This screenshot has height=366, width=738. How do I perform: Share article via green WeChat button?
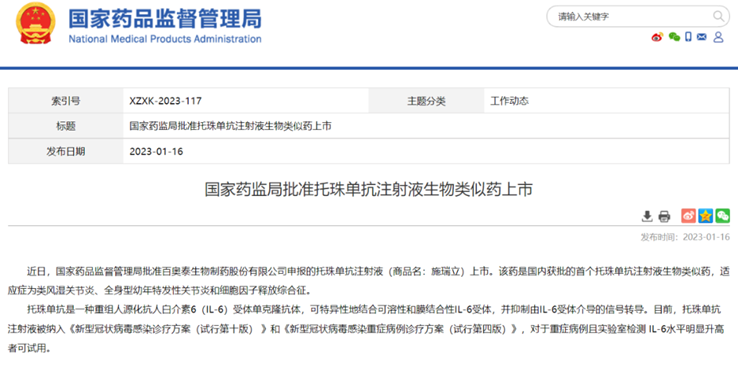(722, 216)
